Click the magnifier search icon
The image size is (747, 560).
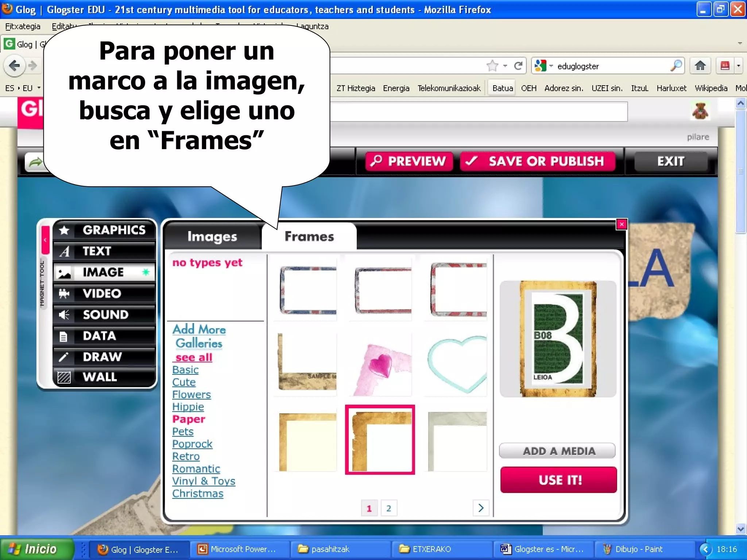click(x=676, y=66)
